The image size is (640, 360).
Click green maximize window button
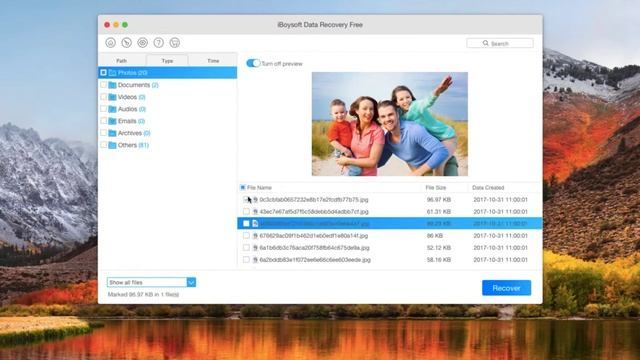tap(125, 25)
